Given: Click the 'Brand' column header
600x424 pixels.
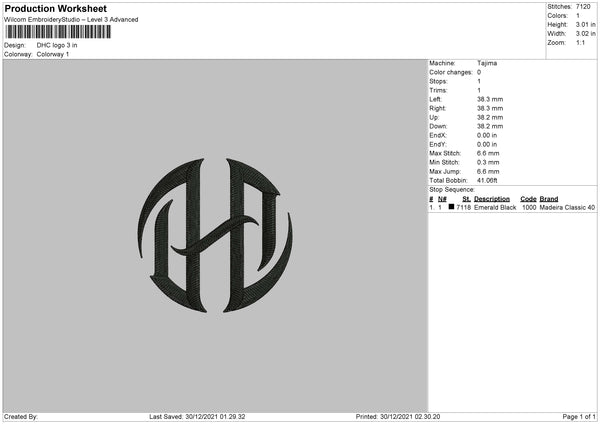Looking at the screenshot, I should (x=549, y=199).
